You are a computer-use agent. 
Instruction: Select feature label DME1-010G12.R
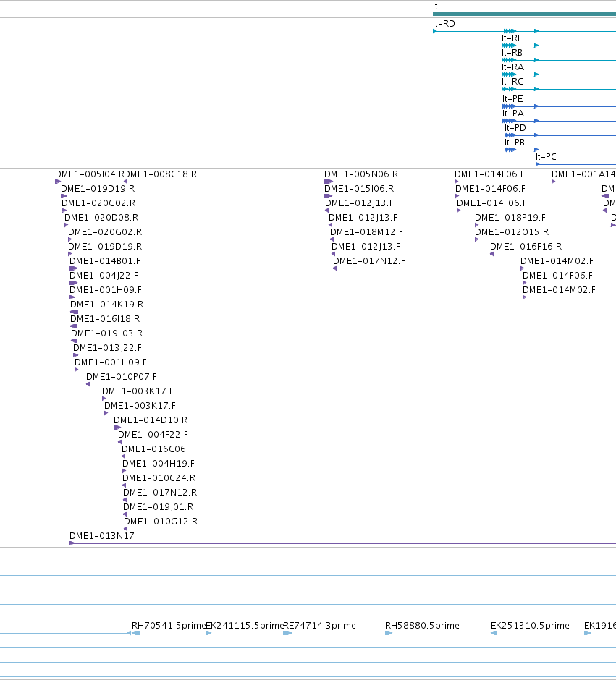pyautogui.click(x=161, y=521)
